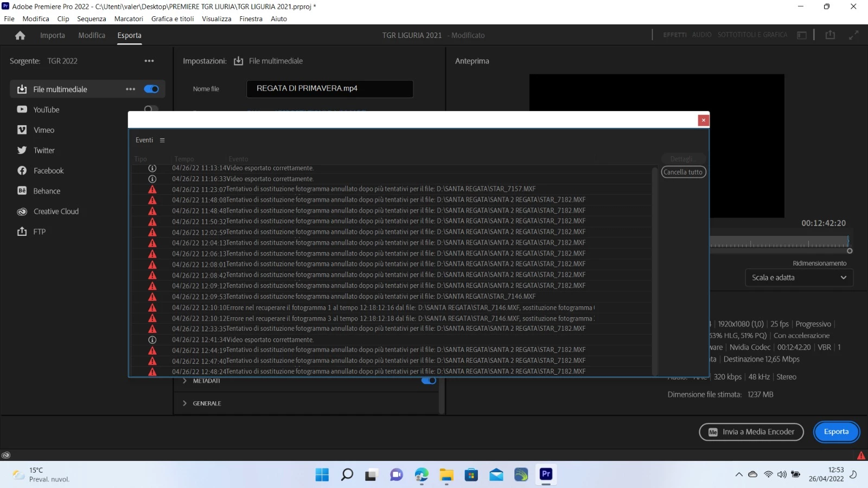The width and height of the screenshot is (868, 488).
Task: Click the Eventi list vertical scrollbar
Action: [x=655, y=270]
